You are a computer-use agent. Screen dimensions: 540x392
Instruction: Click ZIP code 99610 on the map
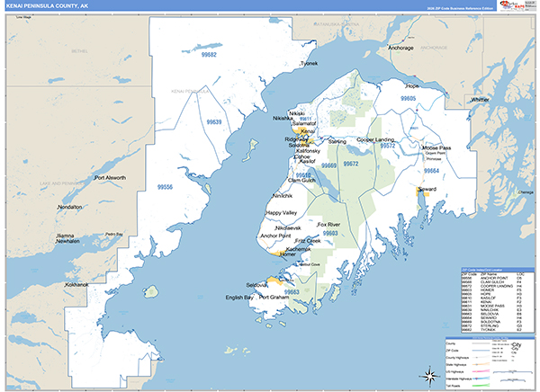303,175
